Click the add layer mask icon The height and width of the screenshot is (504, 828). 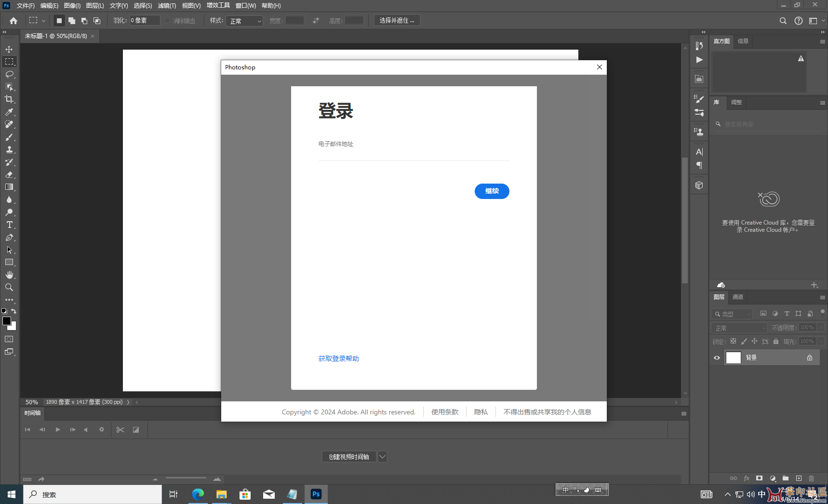pyautogui.click(x=760, y=478)
